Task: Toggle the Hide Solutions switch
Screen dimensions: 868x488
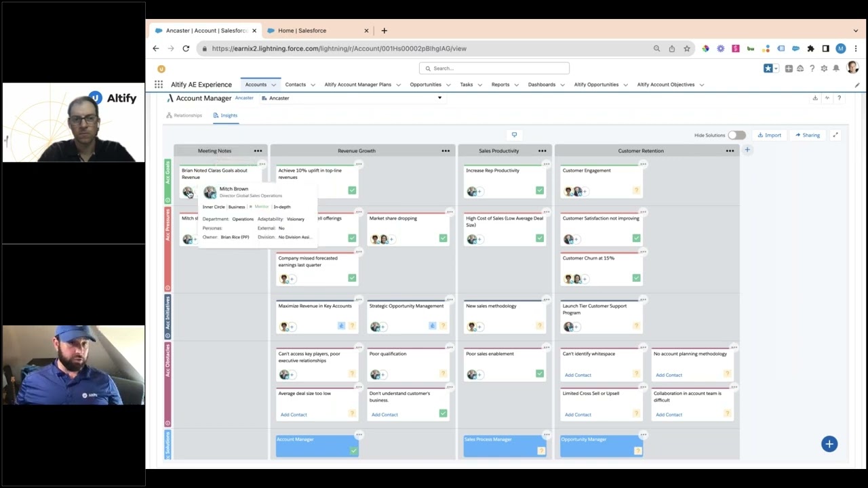Action: tap(736, 135)
